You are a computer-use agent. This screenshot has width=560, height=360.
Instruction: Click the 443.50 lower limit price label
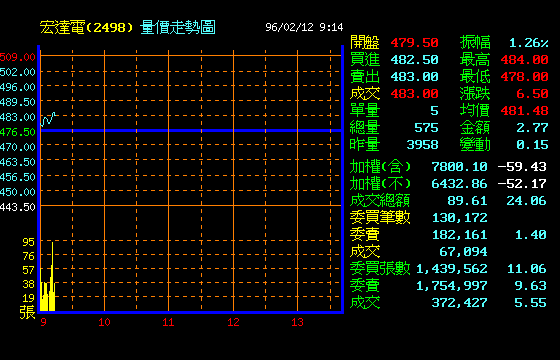click(x=18, y=207)
